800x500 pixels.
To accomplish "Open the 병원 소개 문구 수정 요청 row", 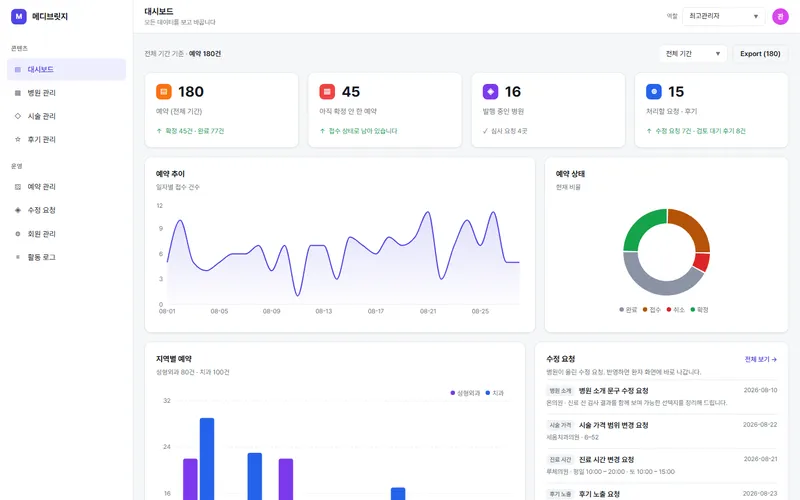I will [x=662, y=396].
